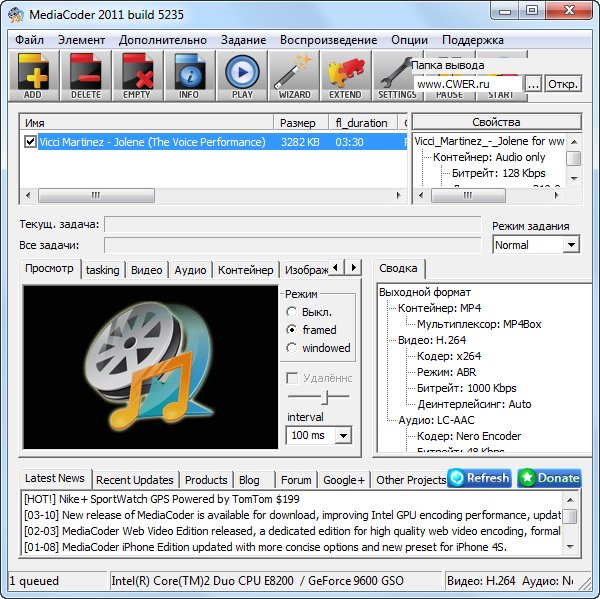Viewport: 600px width, 599px height.
Task: Click Контейнер: Audio only property item
Action: tap(489, 157)
